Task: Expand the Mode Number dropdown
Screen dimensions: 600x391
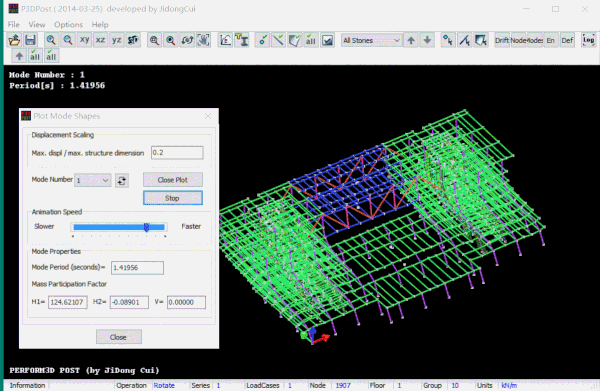Action: coord(93,180)
